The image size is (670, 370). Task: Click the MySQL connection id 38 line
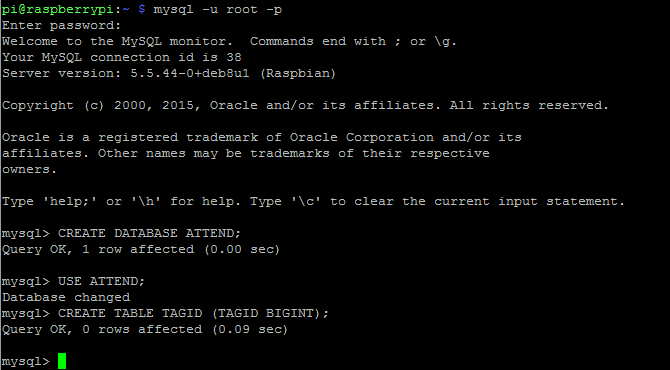coord(122,57)
